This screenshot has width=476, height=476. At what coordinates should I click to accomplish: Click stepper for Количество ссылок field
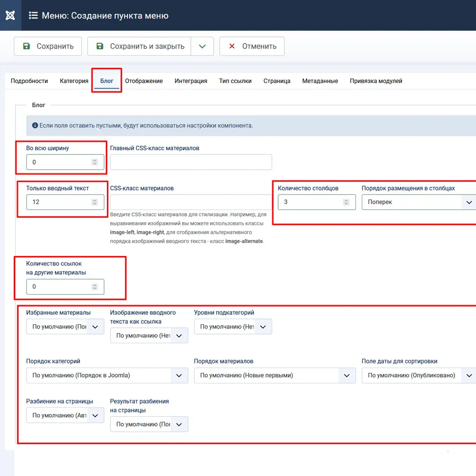pyautogui.click(x=95, y=287)
